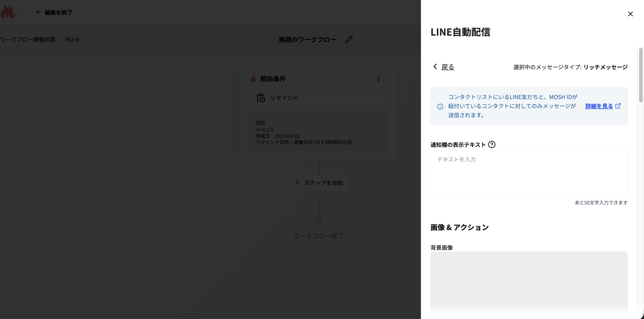Click the イベント label in the event card
Screen dimensions: 644x319
(265, 130)
